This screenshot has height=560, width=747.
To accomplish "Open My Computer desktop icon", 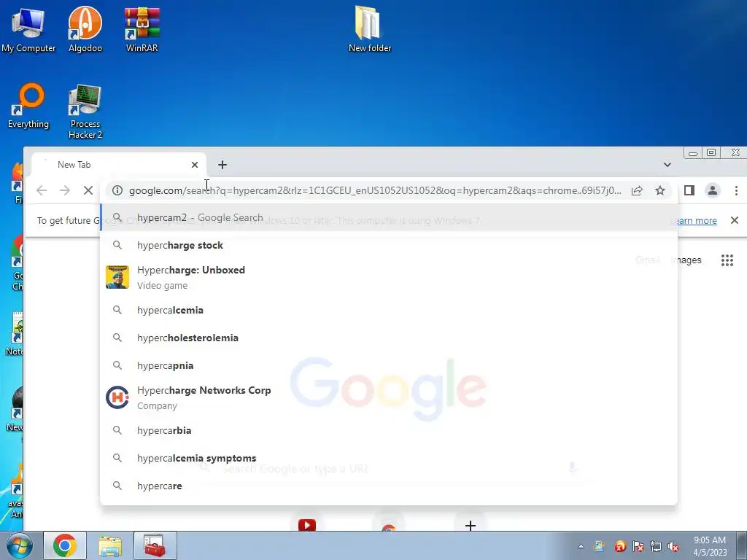I will [28, 29].
